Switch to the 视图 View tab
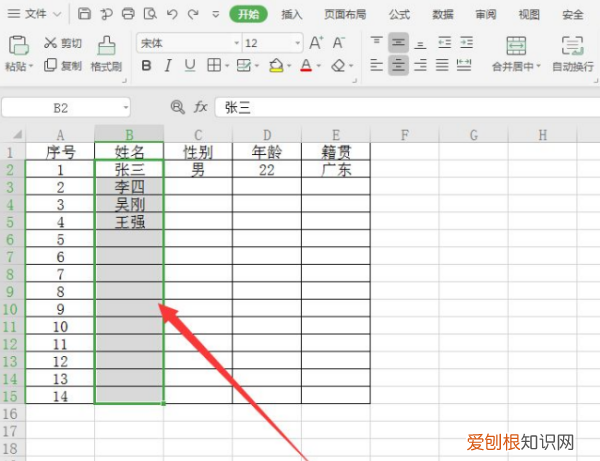 pyautogui.click(x=529, y=15)
